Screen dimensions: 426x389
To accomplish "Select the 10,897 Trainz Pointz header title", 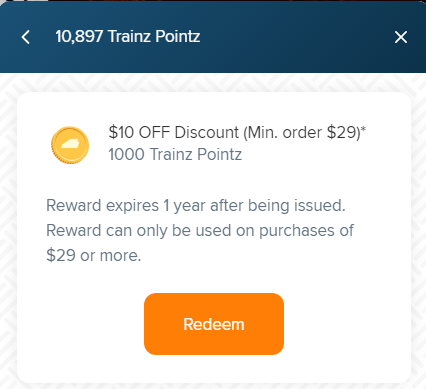I will coord(128,36).
